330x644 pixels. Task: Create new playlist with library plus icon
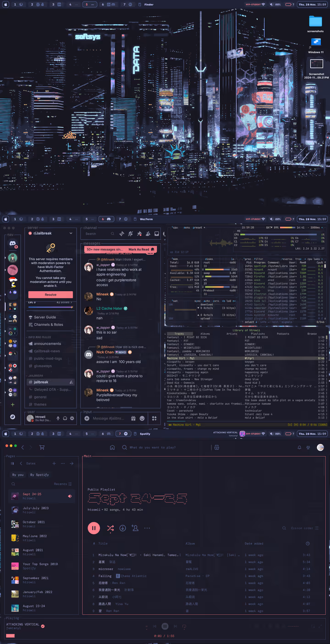[x=54, y=464]
